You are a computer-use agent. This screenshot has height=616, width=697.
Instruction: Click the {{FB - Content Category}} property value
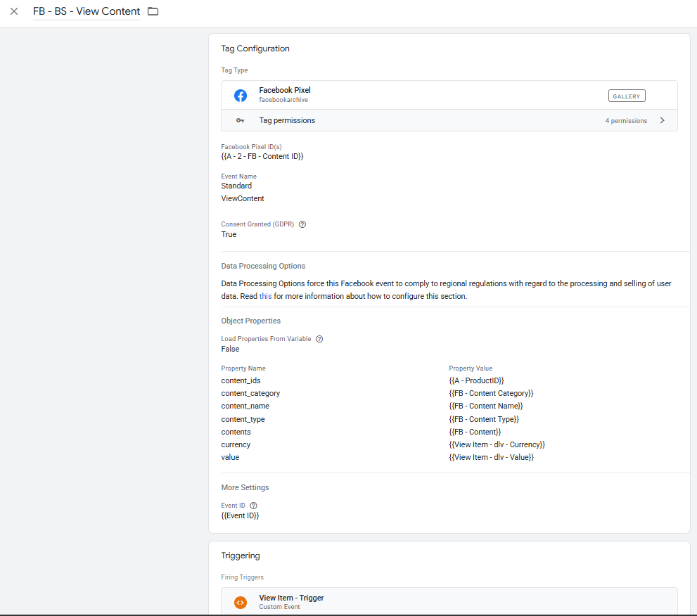tap(491, 394)
